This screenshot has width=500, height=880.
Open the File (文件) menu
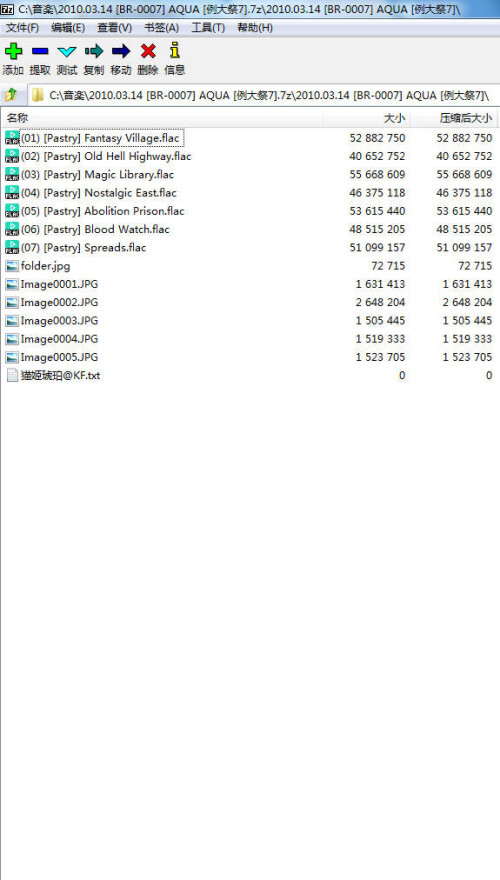(x=22, y=28)
